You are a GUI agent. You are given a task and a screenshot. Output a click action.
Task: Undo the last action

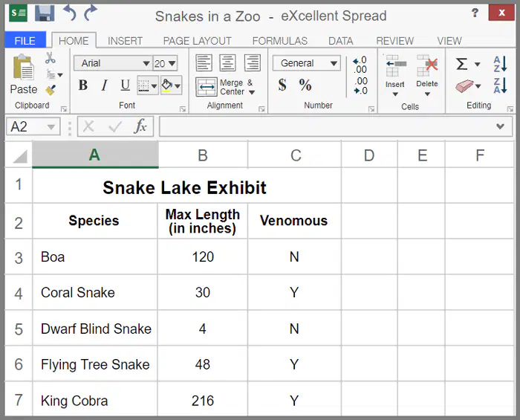pos(70,13)
